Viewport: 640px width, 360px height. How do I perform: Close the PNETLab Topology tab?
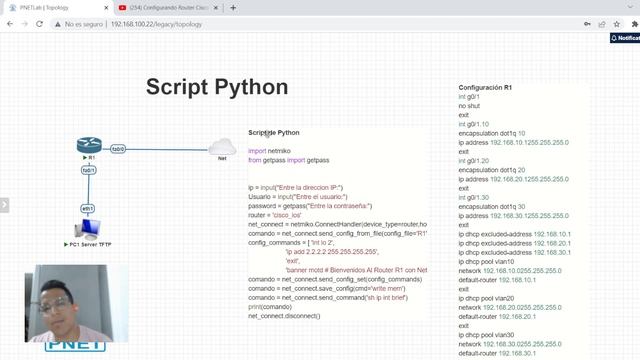(106, 8)
